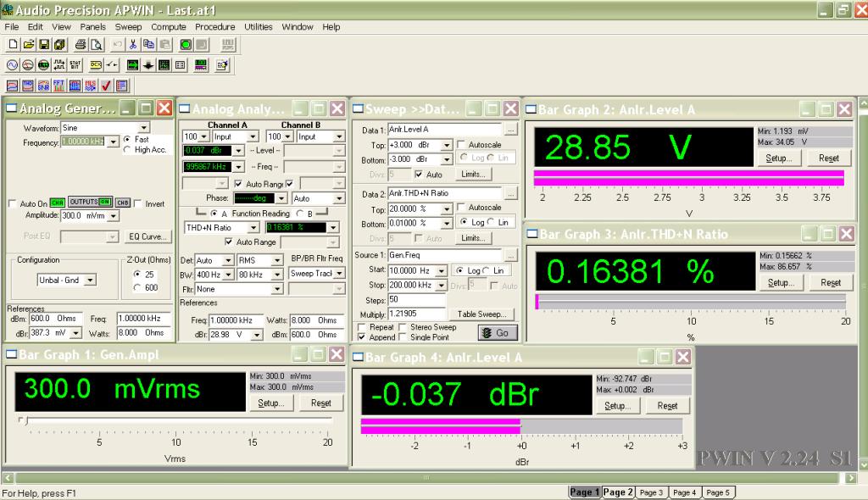The height and width of the screenshot is (500, 868).
Task: Toggle the OUTPUTS ON button
Action: pos(90,202)
